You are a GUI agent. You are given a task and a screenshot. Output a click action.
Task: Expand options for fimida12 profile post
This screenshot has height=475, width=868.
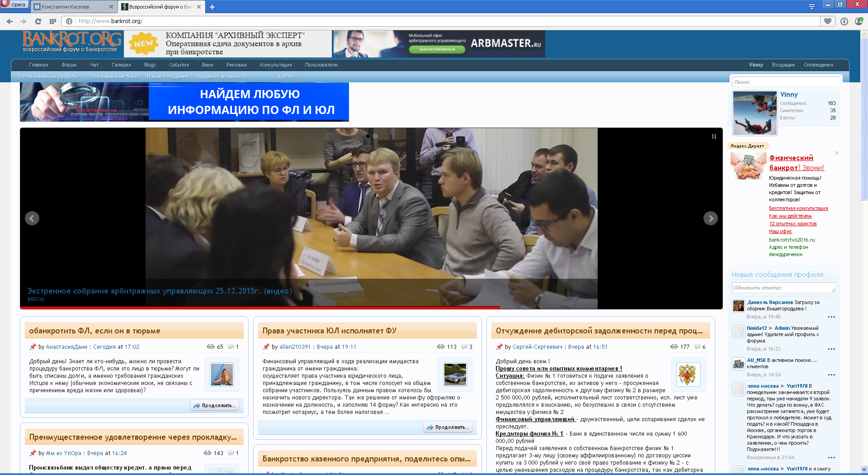tap(831, 349)
